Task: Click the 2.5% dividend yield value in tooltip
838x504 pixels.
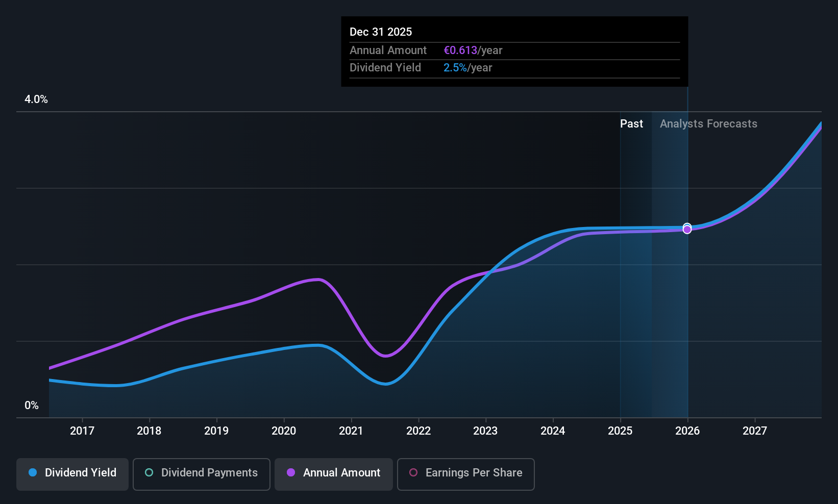Action: [455, 68]
